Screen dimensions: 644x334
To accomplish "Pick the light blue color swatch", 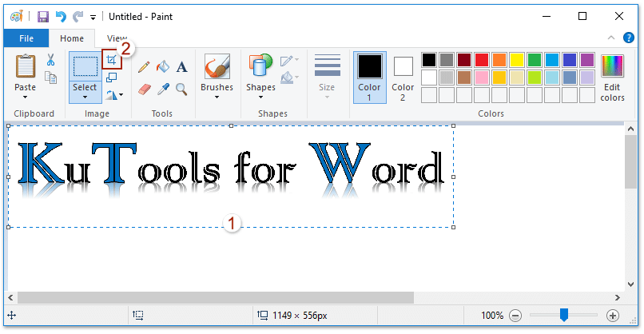I will pos(552,78).
